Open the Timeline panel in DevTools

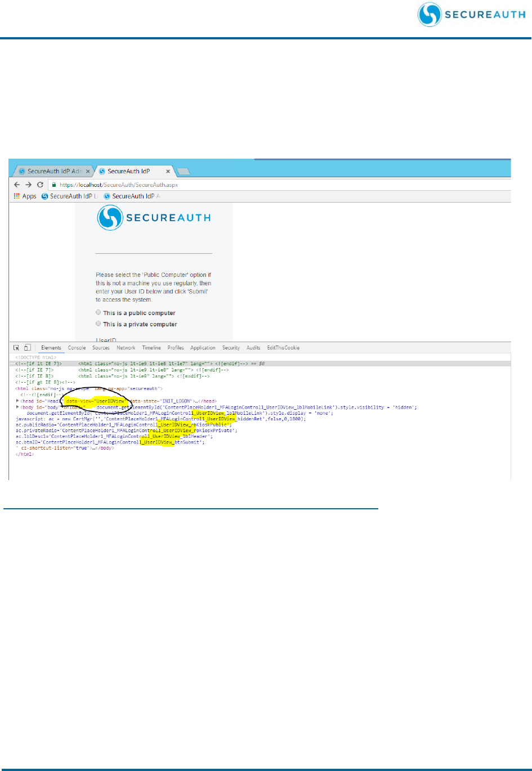(x=151, y=348)
